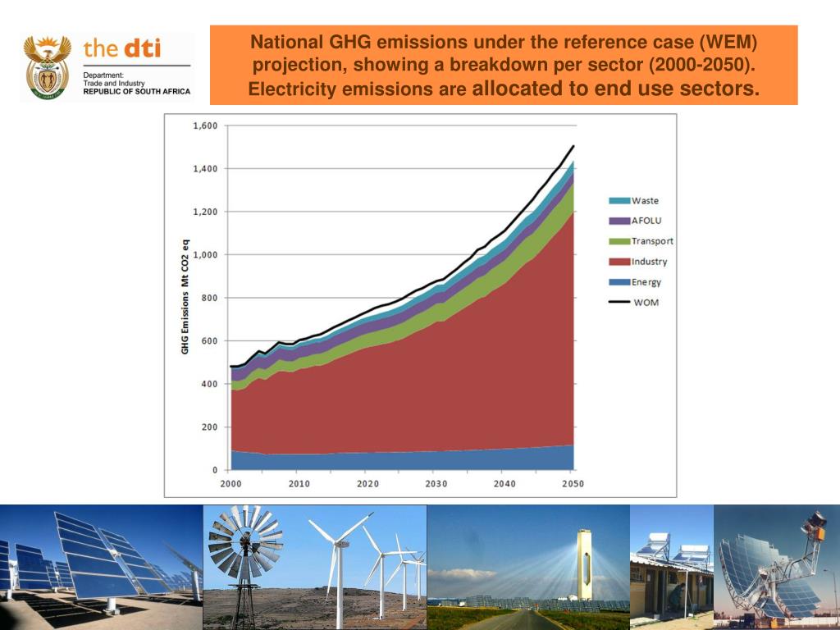840x630 pixels.
Task: Click 'Department: Trade and Industry' text
Action: pos(113,80)
